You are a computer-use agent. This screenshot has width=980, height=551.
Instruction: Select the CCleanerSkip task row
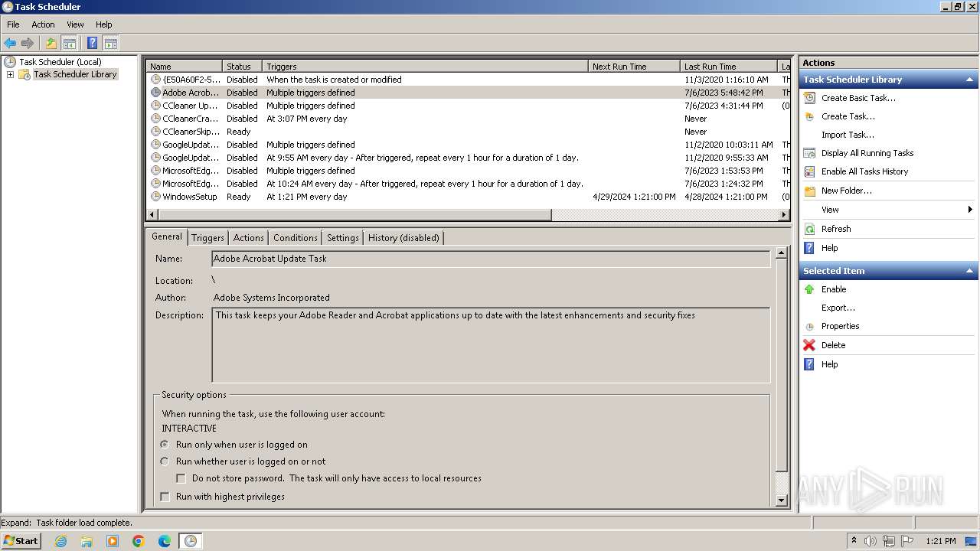pos(469,132)
